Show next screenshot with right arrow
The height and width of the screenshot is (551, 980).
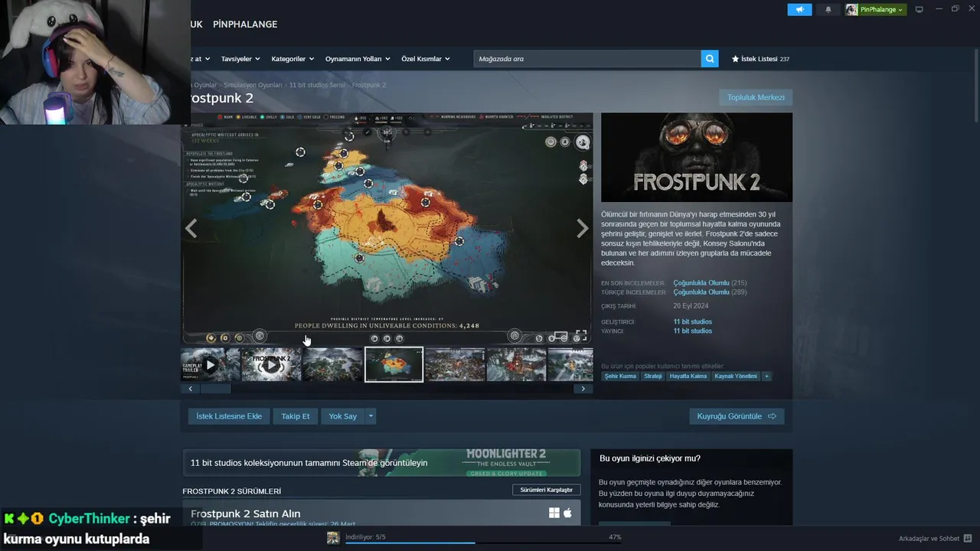[583, 228]
